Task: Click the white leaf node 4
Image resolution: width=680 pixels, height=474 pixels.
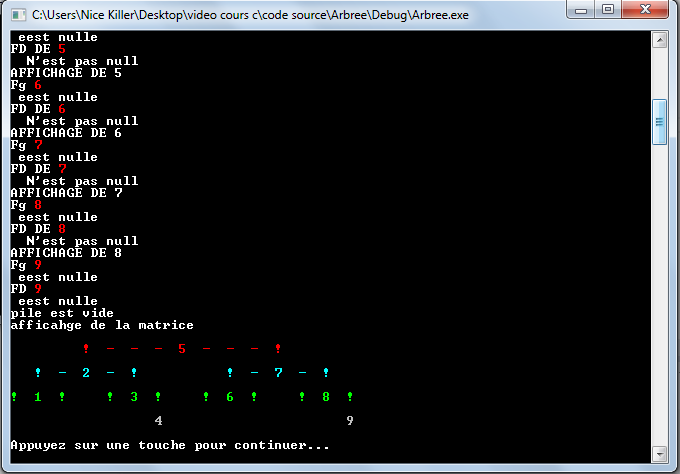Action: pyautogui.click(x=158, y=421)
